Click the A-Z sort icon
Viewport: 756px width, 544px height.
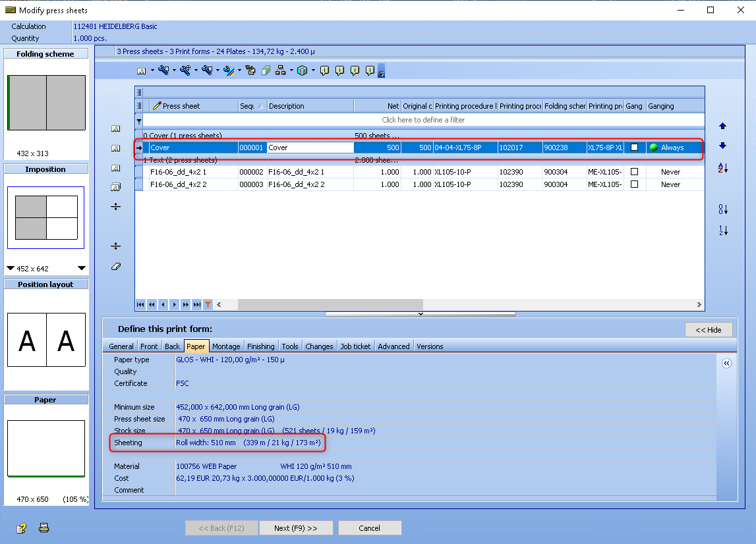pos(723,168)
